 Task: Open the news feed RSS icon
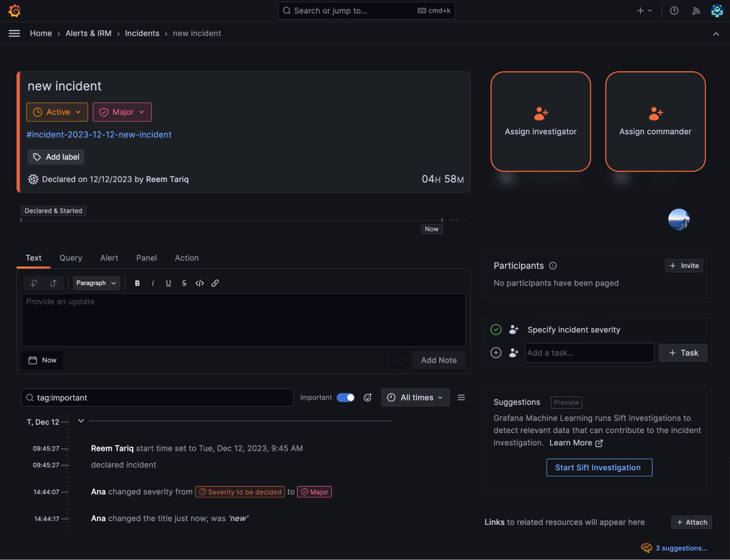[x=696, y=11]
